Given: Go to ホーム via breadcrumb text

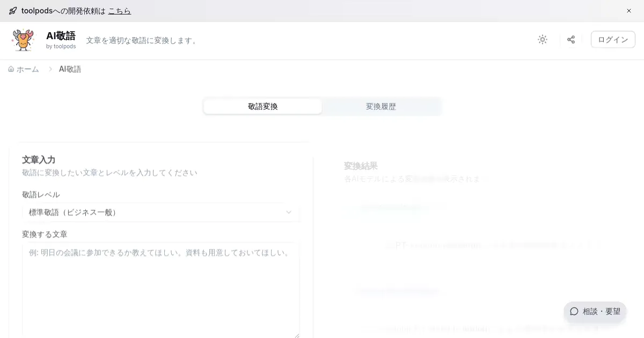Looking at the screenshot, I should 28,69.
